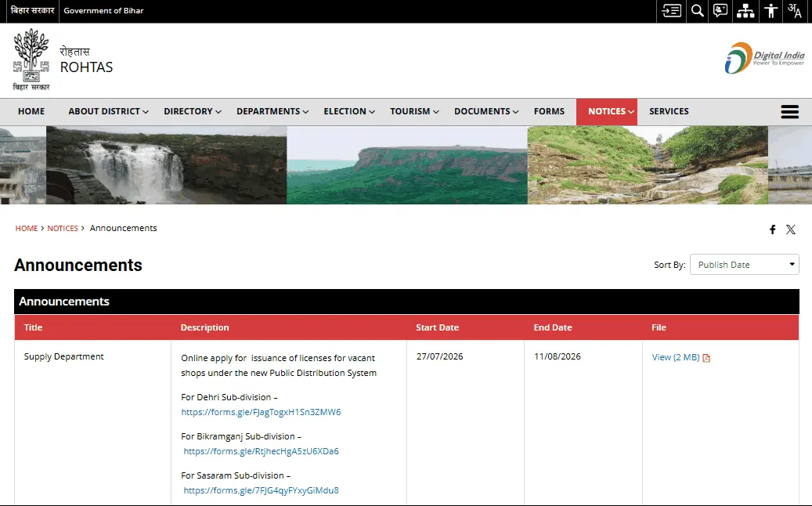
Task: Expand the Directory menu
Action: click(x=193, y=111)
